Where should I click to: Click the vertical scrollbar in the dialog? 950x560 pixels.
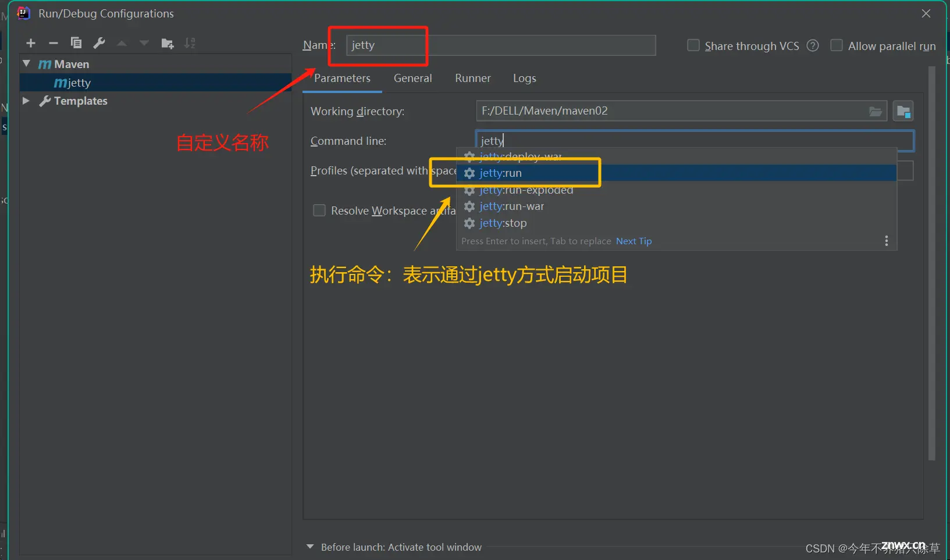tap(932, 263)
